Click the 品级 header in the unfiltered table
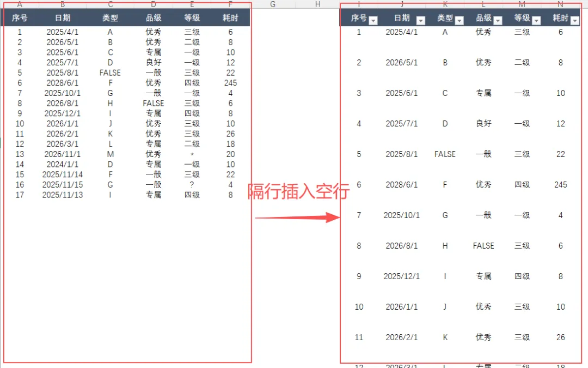This screenshot has width=588, height=368. pos(154,18)
